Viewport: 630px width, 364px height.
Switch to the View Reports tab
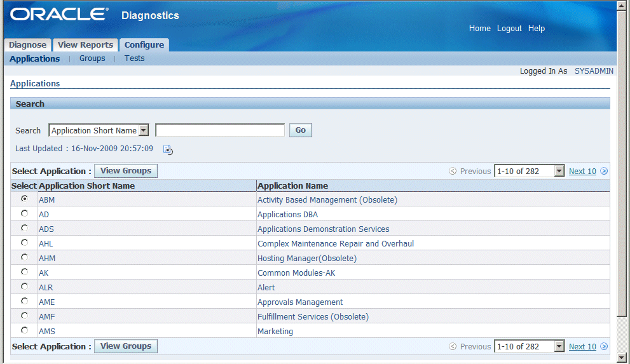pos(86,45)
